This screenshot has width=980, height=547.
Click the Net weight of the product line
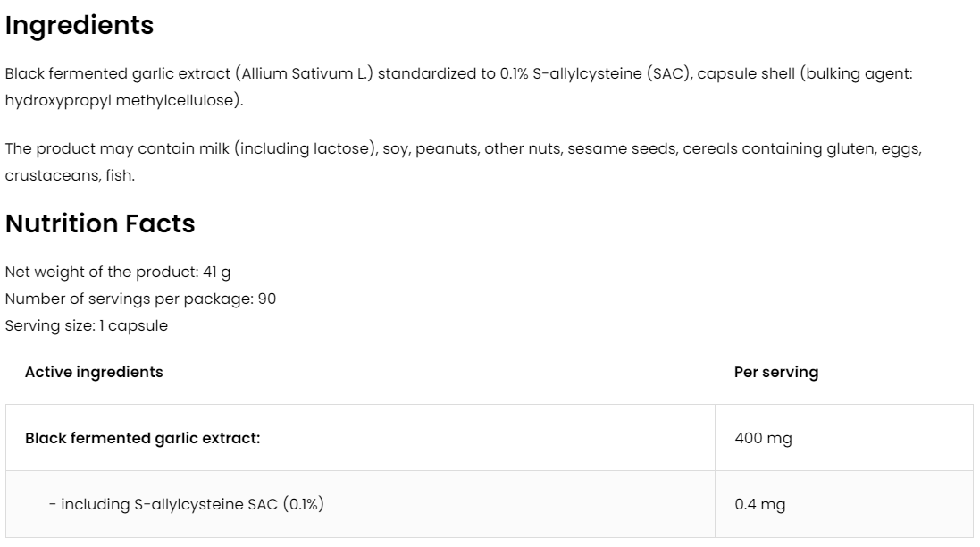click(118, 272)
